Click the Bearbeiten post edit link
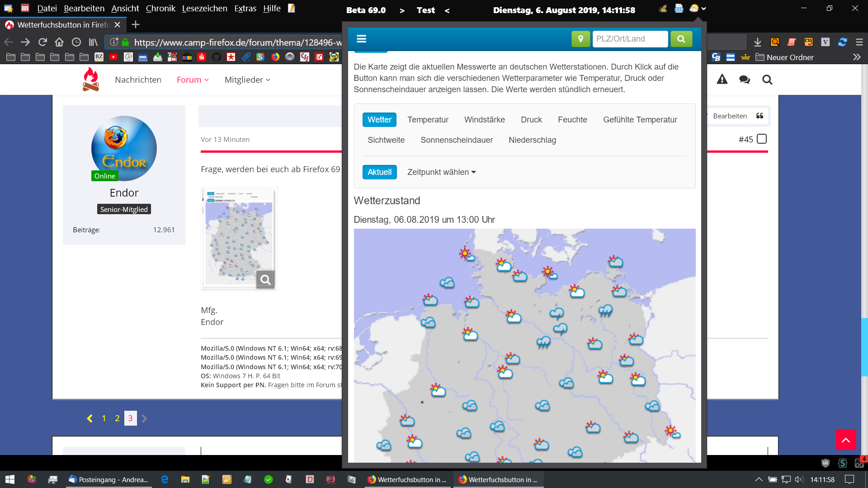The height and width of the screenshot is (488, 868). pos(729,116)
